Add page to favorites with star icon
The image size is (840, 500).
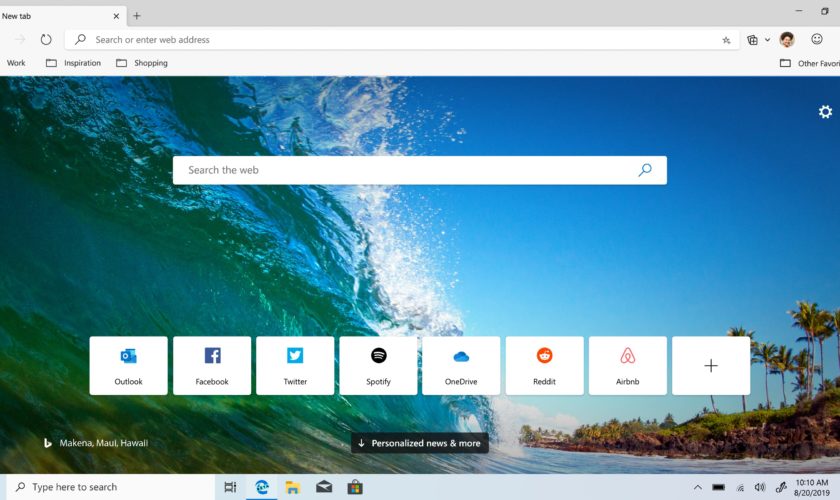(x=726, y=40)
